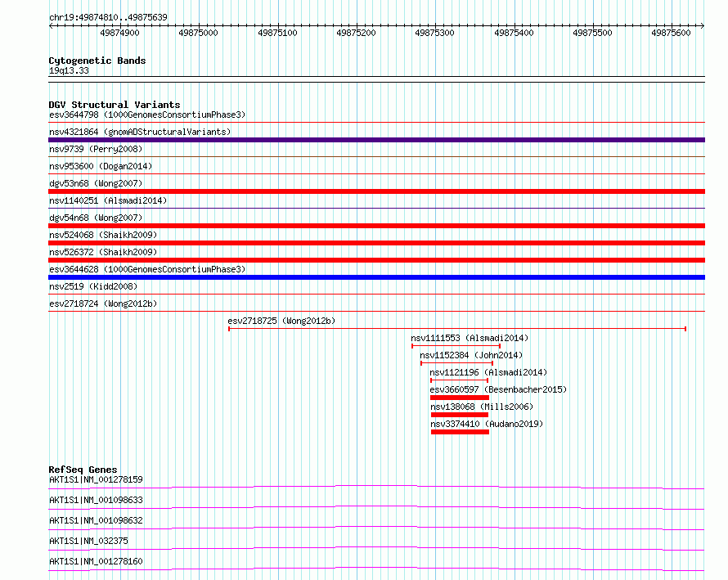This screenshot has height=580, width=728.
Task: Open transcript AKT1S1|NM_032375
Action: 88,541
